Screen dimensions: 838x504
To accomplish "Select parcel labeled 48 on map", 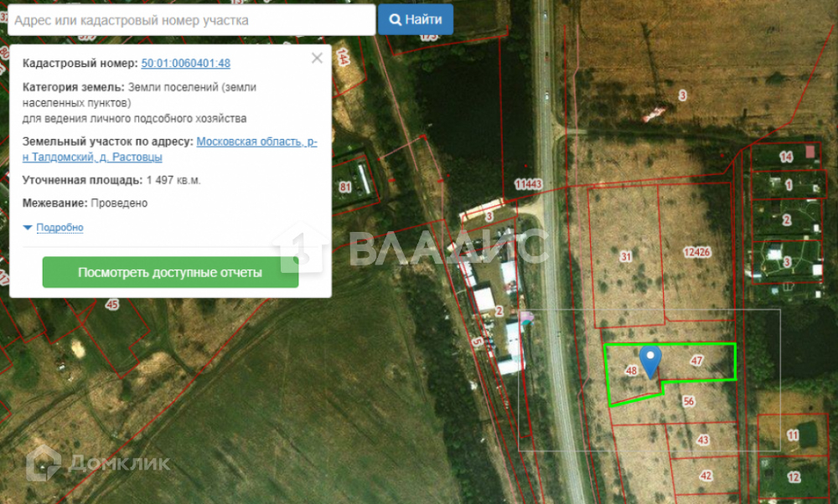I will coord(631,371).
